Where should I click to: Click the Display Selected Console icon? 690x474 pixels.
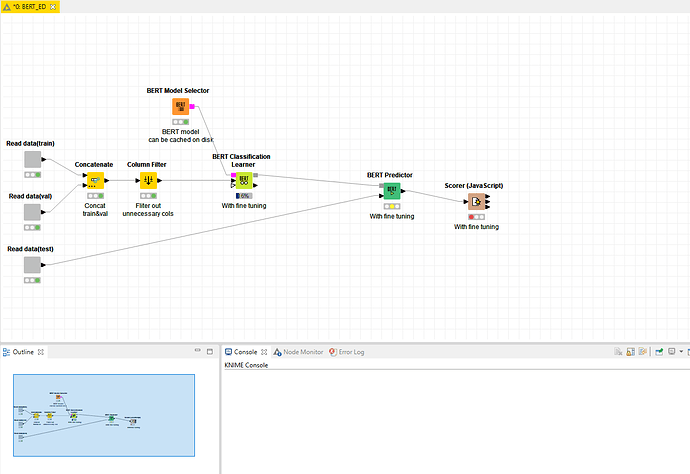[x=672, y=352]
